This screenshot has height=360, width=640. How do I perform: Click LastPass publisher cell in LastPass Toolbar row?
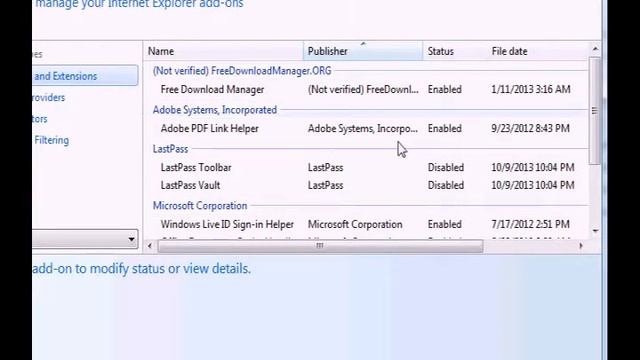pos(325,167)
